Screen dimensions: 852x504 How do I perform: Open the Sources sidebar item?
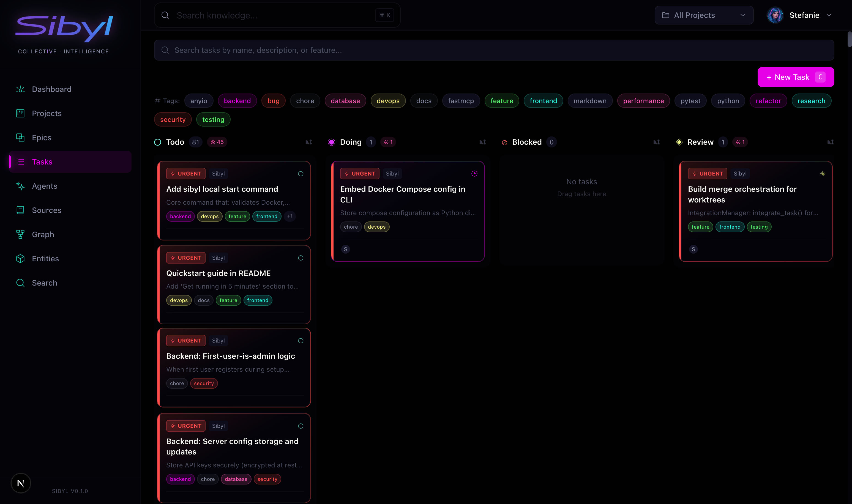coord(47,210)
